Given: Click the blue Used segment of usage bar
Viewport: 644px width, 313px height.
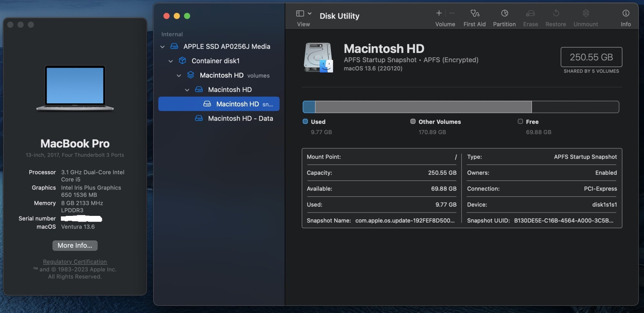Looking at the screenshot, I should pos(309,107).
